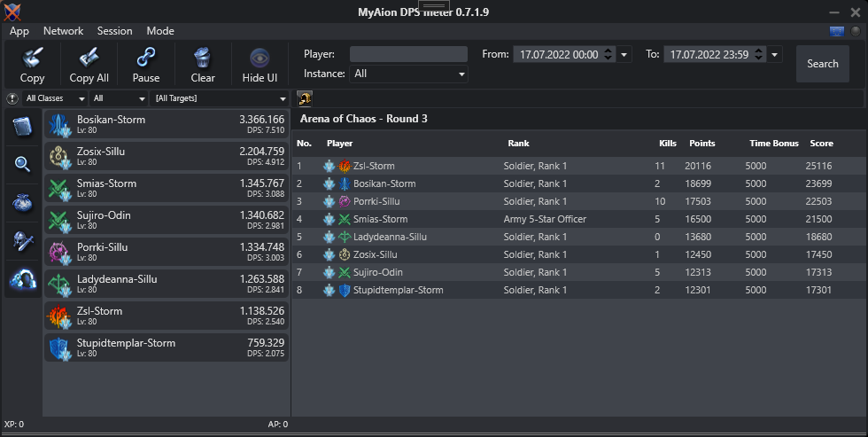This screenshot has height=437, width=868.
Task: Open the To date calendar dropdown arrow
Action: click(x=774, y=55)
